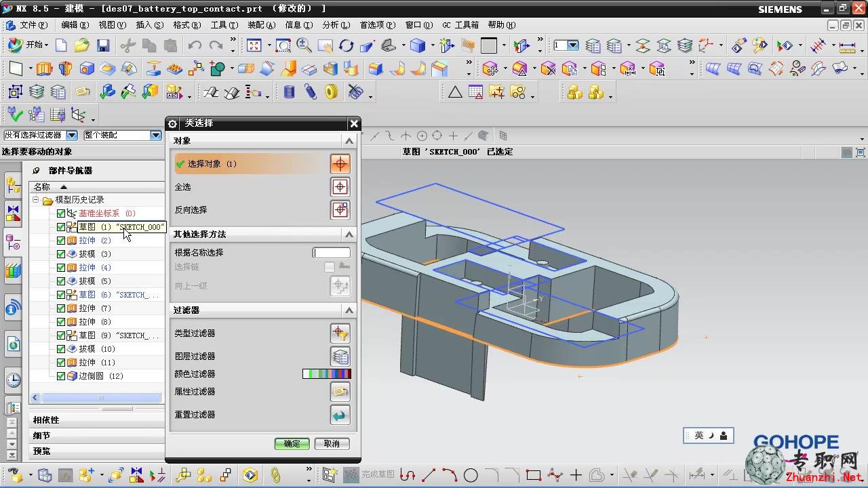Click the Hole feature icon

[x=87, y=68]
